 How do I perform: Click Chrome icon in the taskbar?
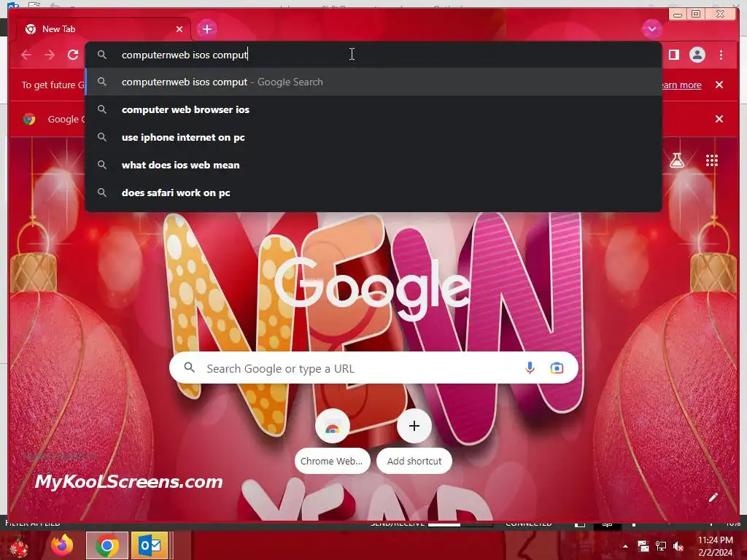107,545
